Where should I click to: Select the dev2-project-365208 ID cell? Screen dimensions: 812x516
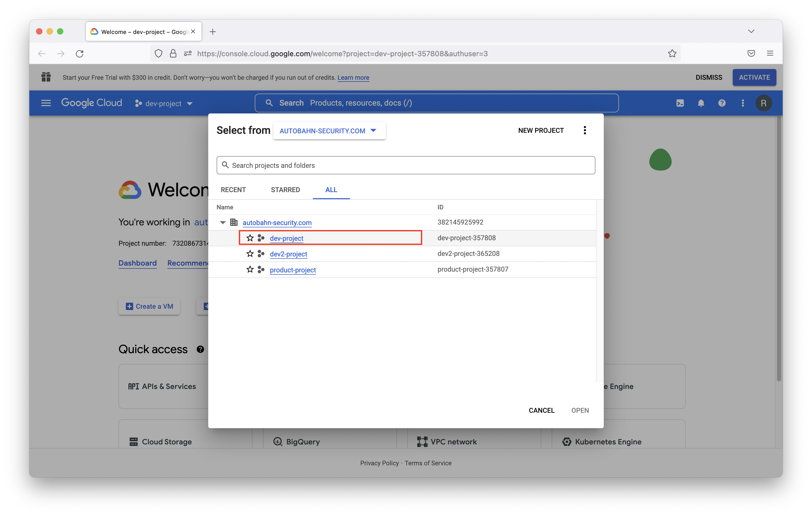468,254
